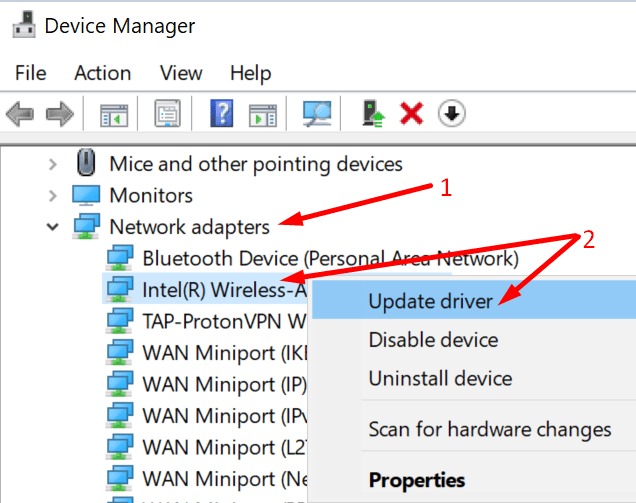Click the Intel(R) Wireless adapter icon
636x503 pixels.
[x=120, y=289]
